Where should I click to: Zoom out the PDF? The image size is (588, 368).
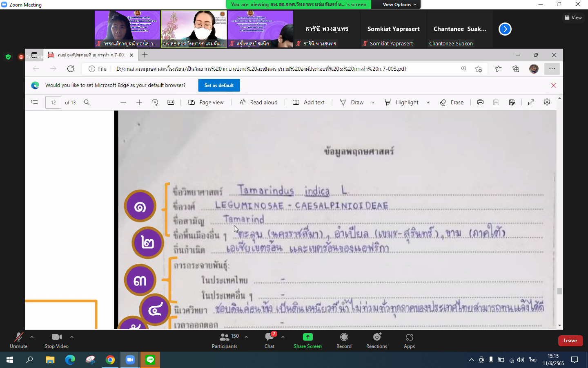click(123, 102)
